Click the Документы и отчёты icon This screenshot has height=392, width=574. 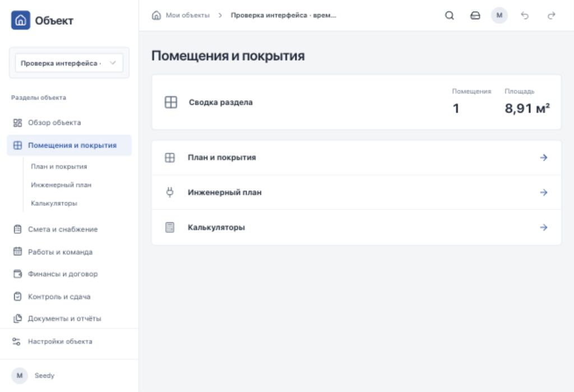click(17, 319)
